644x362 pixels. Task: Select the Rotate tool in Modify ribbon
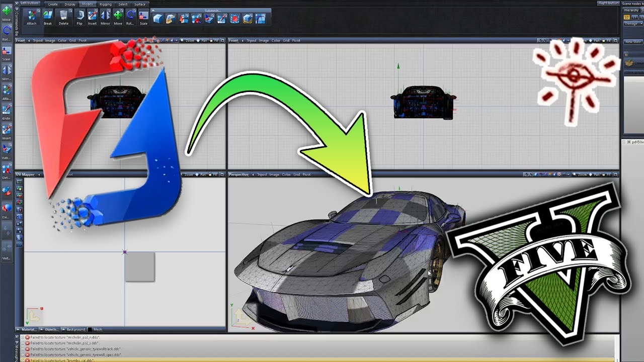tap(130, 18)
